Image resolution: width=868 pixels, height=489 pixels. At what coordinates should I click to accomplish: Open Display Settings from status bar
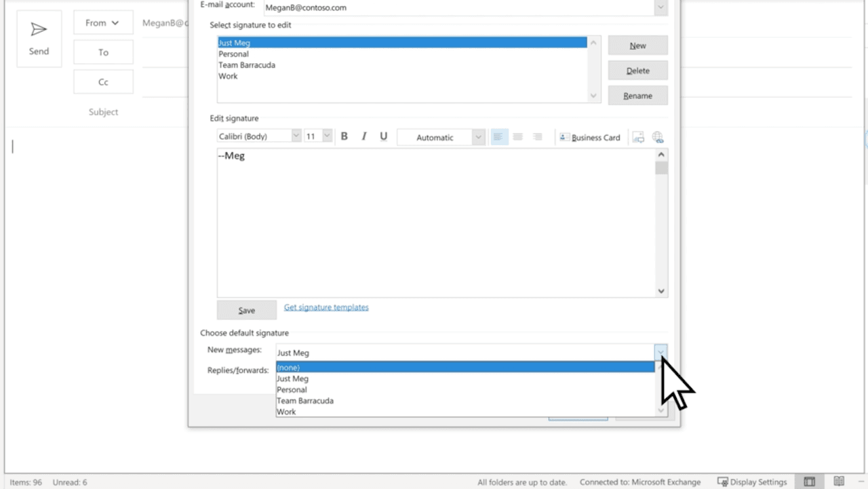[753, 482]
